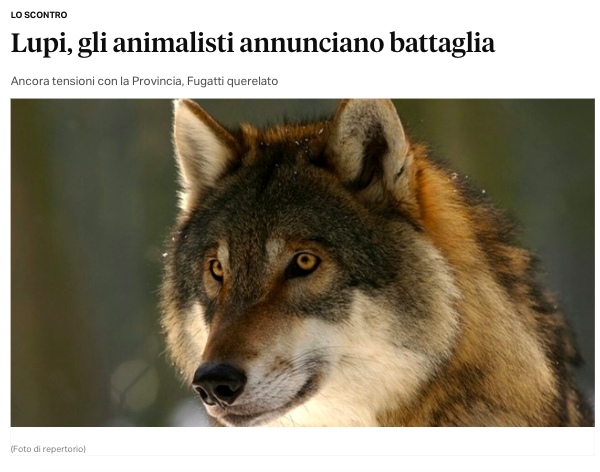Screen dimensions: 600x472
Task: Click the word annunciano in the headline
Action: pyautogui.click(x=312, y=43)
